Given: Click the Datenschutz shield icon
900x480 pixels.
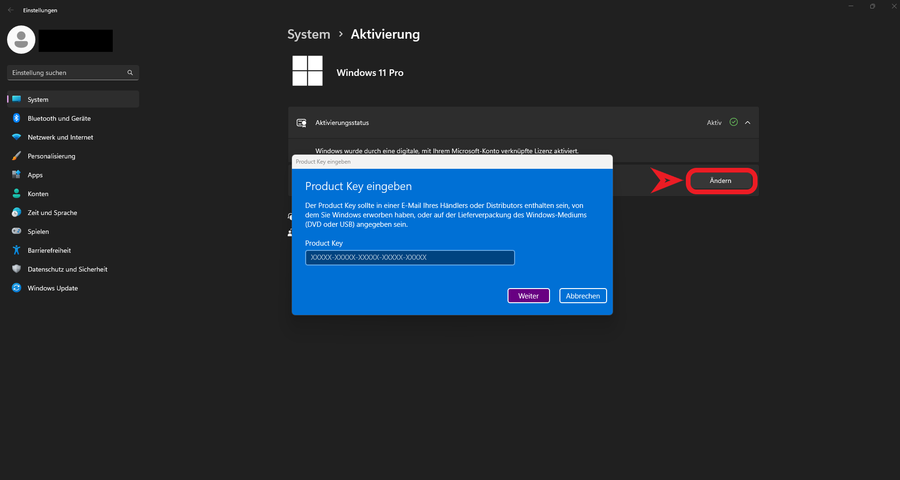Looking at the screenshot, I should pyautogui.click(x=17, y=269).
